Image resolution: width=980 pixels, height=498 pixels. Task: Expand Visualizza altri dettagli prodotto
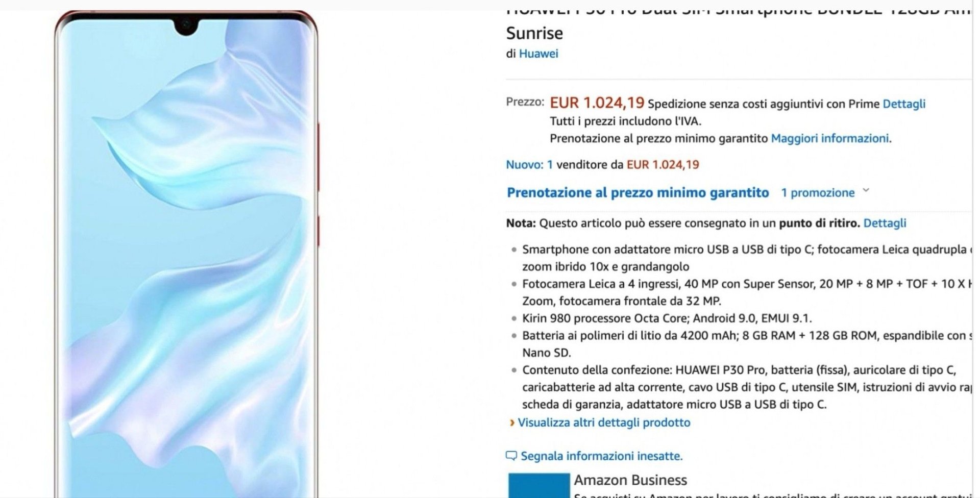tap(604, 422)
